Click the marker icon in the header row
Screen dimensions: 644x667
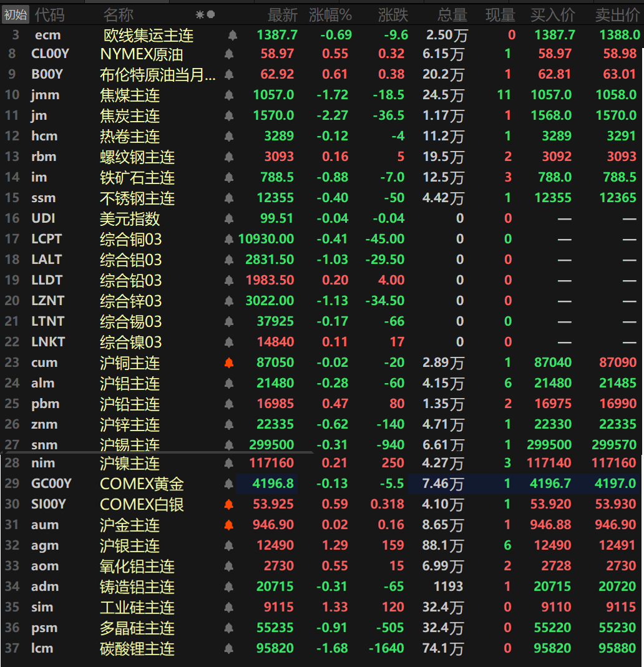pyautogui.click(x=205, y=14)
